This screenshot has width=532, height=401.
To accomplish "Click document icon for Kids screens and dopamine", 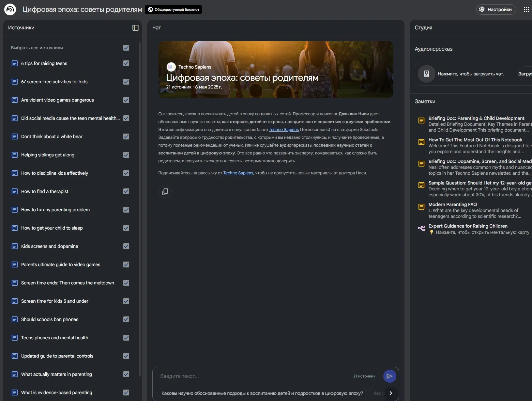I will [15, 246].
